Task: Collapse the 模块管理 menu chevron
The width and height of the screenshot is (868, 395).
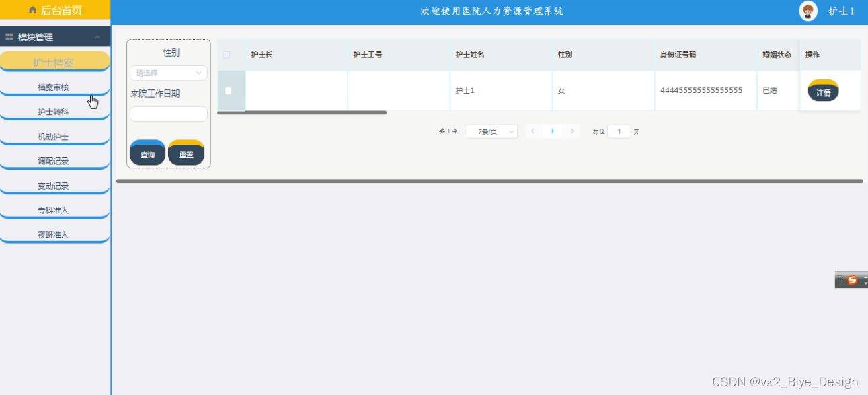Action: coord(98,37)
